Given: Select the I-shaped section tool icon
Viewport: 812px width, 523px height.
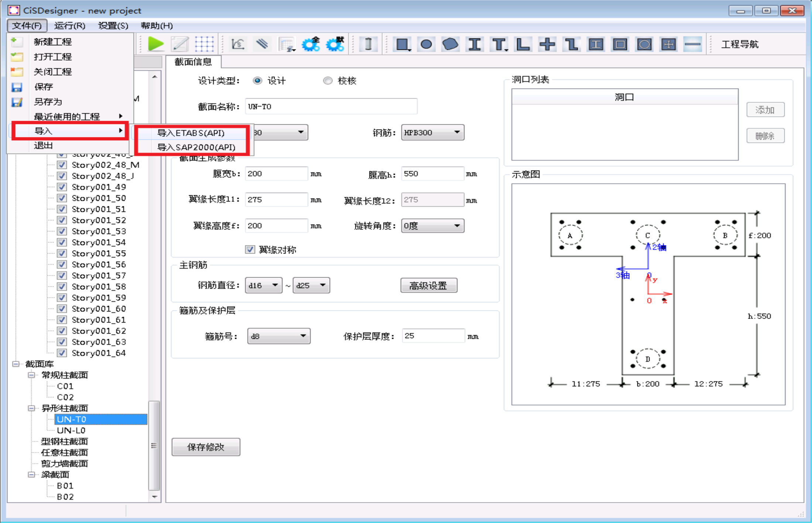Looking at the screenshot, I should click(x=474, y=45).
